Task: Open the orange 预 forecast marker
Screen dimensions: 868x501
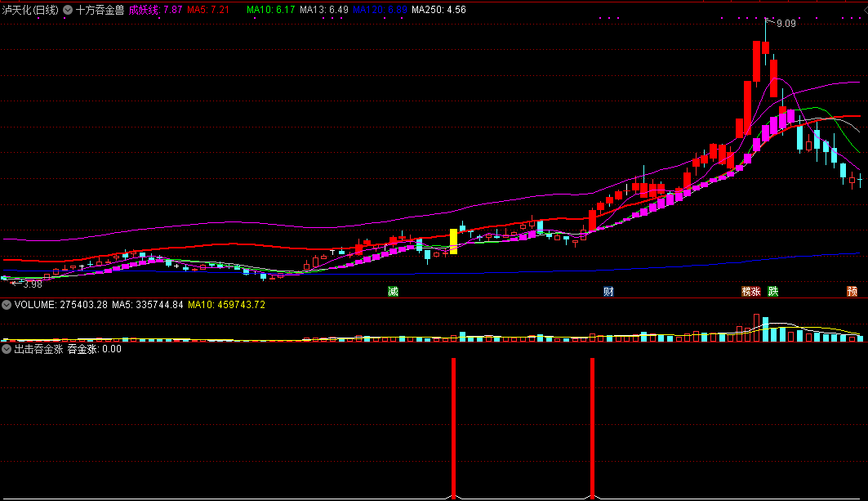Action: click(852, 292)
